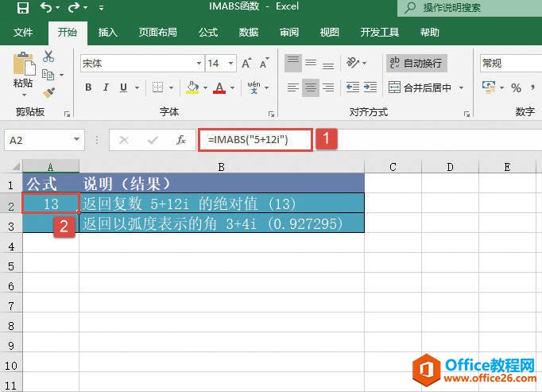Click the Copy icon
542x392 pixels.
click(48, 75)
